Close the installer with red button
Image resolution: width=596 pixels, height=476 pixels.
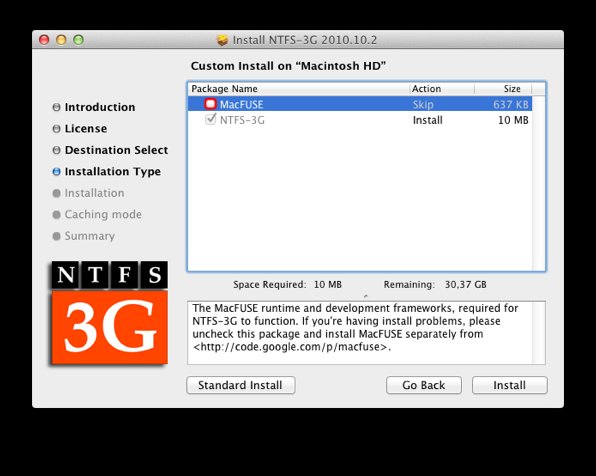click(44, 40)
